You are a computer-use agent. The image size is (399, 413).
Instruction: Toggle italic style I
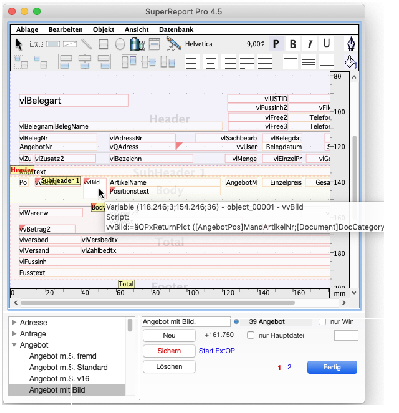coord(310,44)
